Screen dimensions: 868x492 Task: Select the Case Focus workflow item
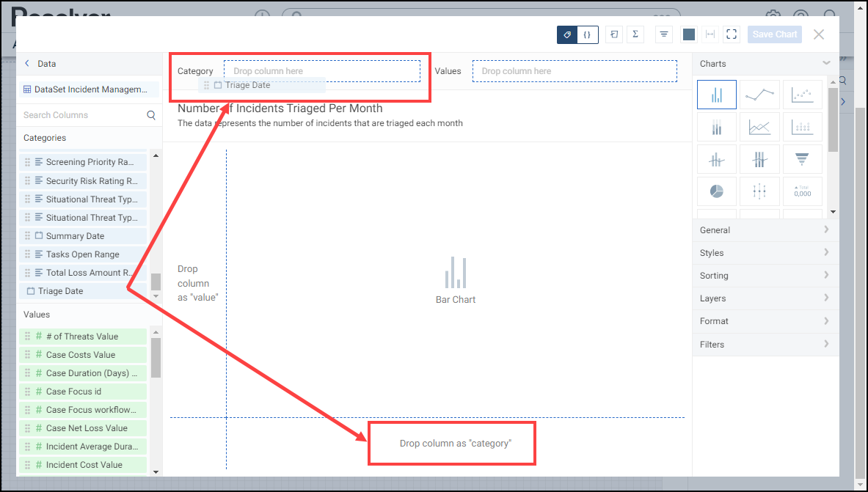tap(83, 410)
